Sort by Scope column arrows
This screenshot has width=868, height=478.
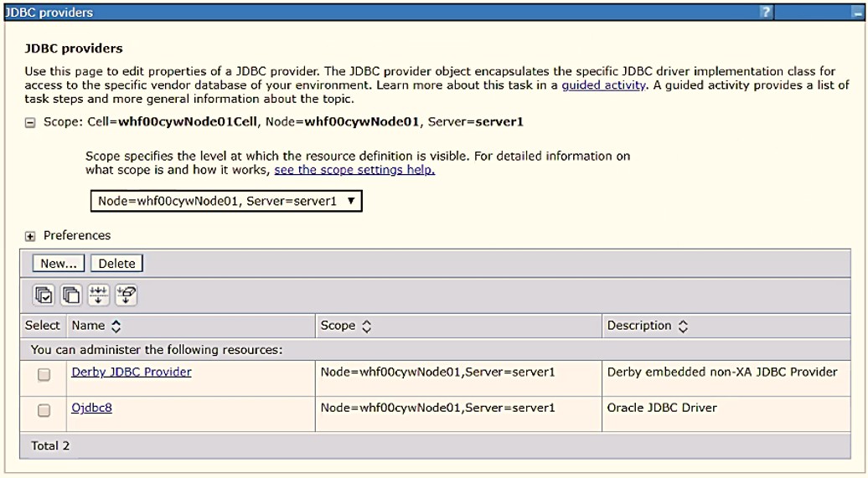coord(366,326)
